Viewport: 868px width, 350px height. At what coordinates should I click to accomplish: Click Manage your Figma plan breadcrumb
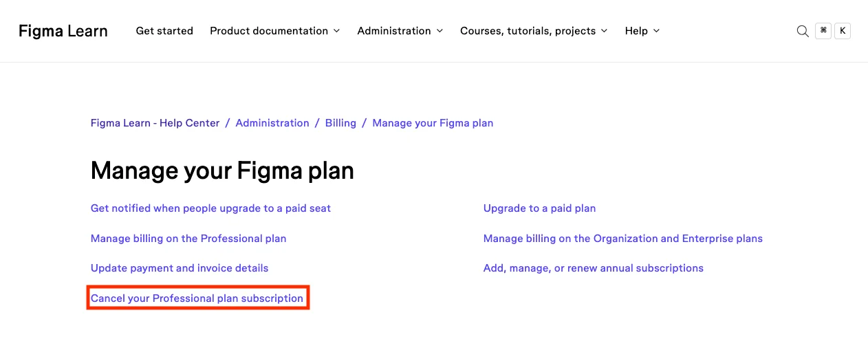[433, 123]
